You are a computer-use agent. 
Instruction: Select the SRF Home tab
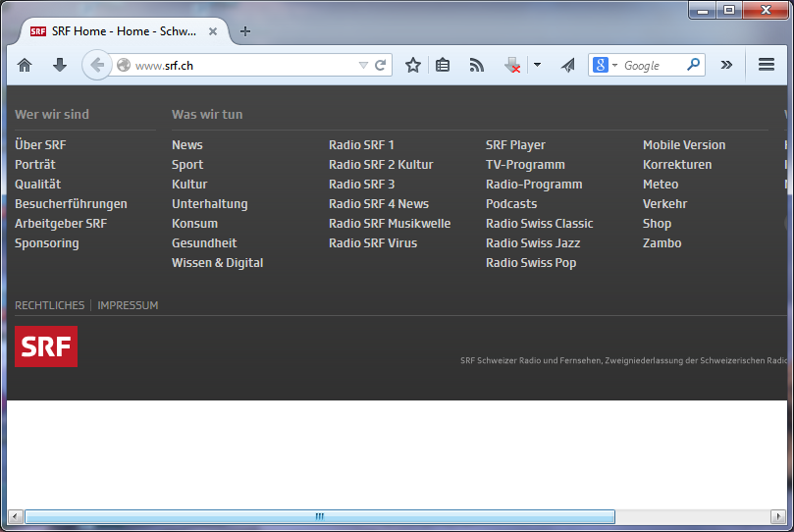coord(124,31)
